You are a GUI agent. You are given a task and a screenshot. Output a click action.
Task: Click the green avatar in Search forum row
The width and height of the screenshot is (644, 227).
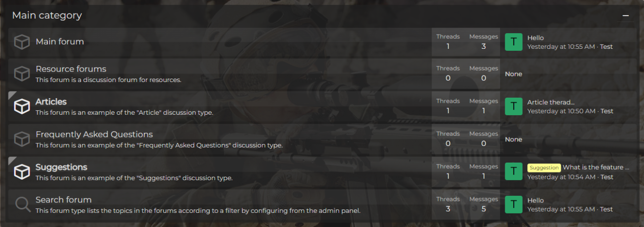coord(513,204)
